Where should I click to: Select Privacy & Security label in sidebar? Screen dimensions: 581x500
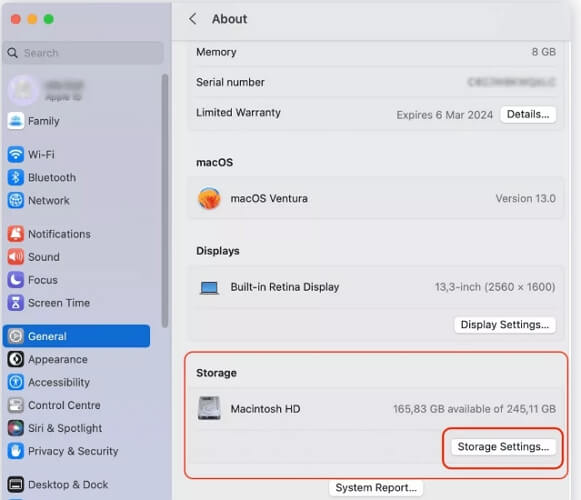(x=73, y=451)
